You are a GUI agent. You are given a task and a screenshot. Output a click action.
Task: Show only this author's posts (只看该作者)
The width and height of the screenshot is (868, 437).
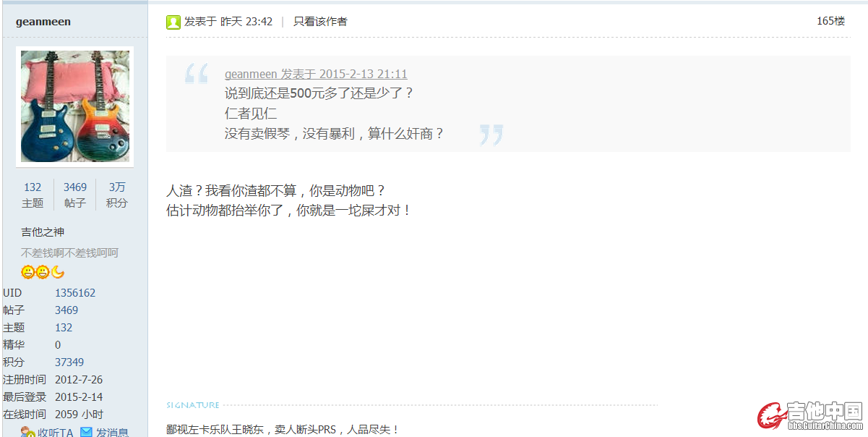click(x=320, y=22)
